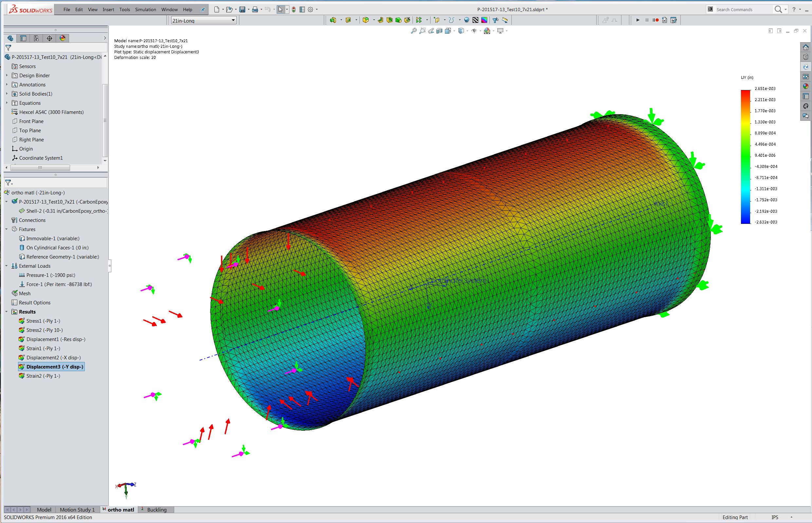Click the Open file icon
Viewport: 812px width, 523px height.
click(229, 9)
